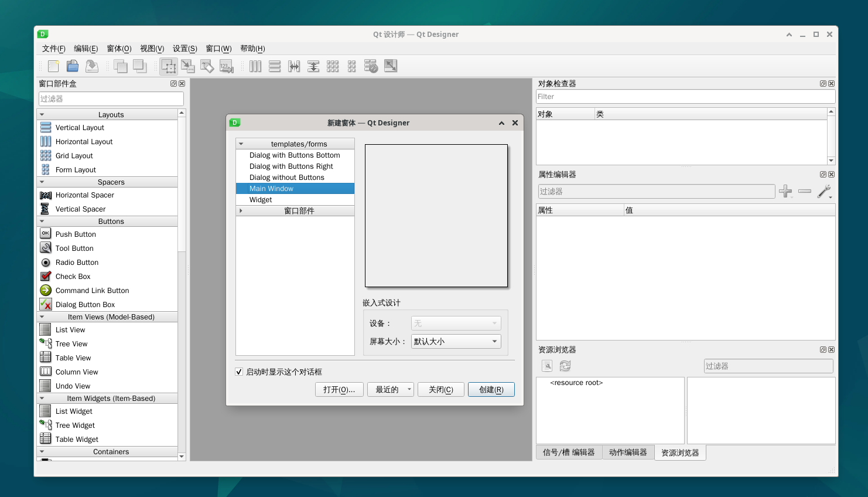Click the Send to Back toolbar icon
The image size is (868, 497).
[121, 66]
